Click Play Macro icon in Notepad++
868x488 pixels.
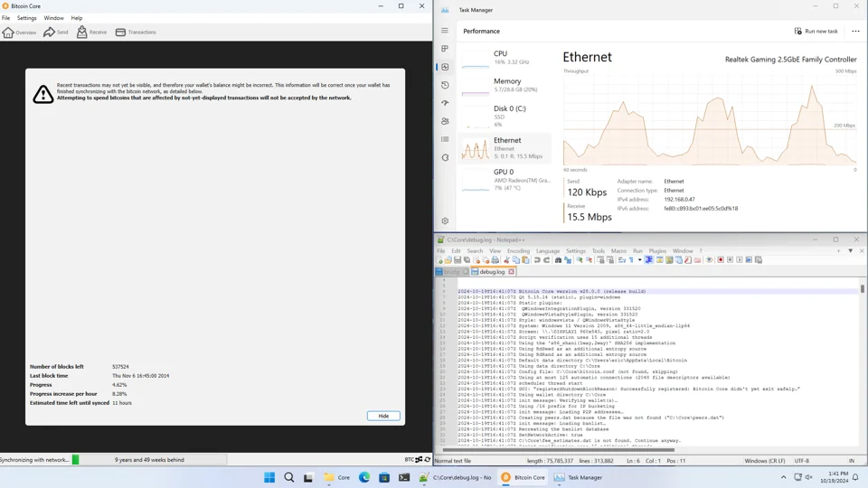pos(740,260)
